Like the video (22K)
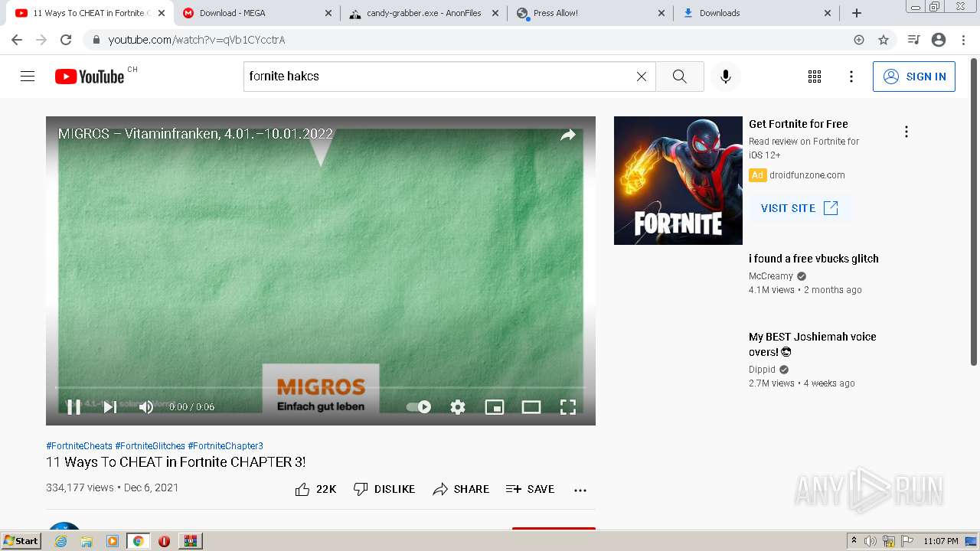 click(x=315, y=489)
